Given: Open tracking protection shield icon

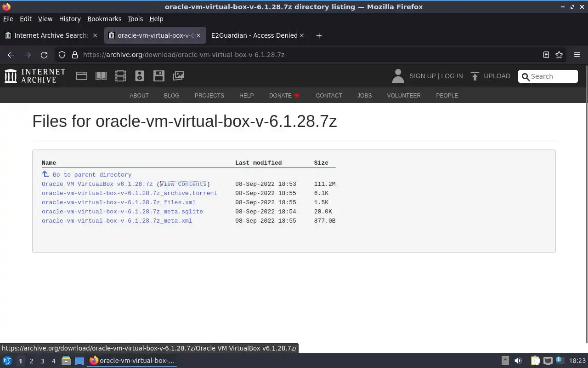Looking at the screenshot, I should (62, 55).
